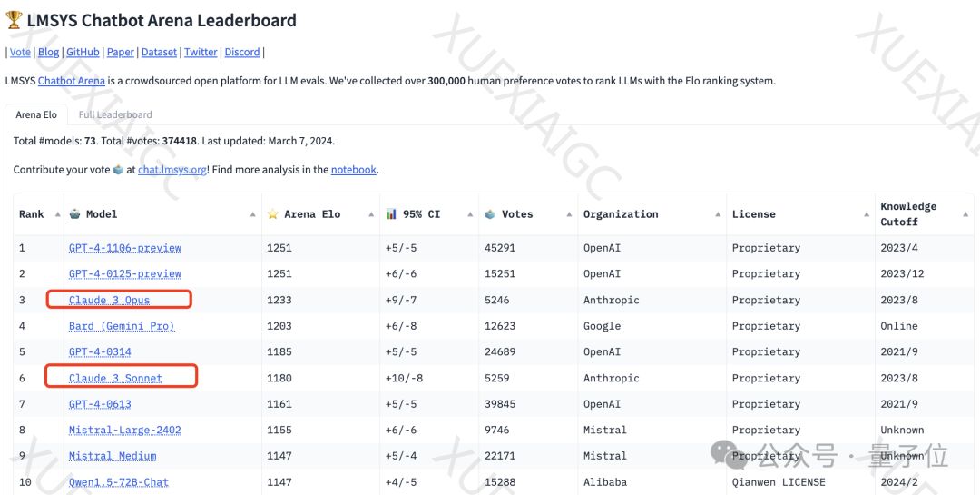Viewport: 980px width, 495px height.
Task: Visit chat.lmsys.org link
Action: [172, 170]
